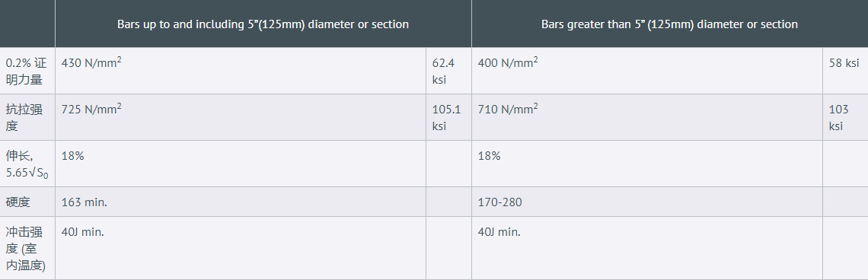
Task: Select the 0.2% 证明力量 row label
Action: tap(26, 71)
